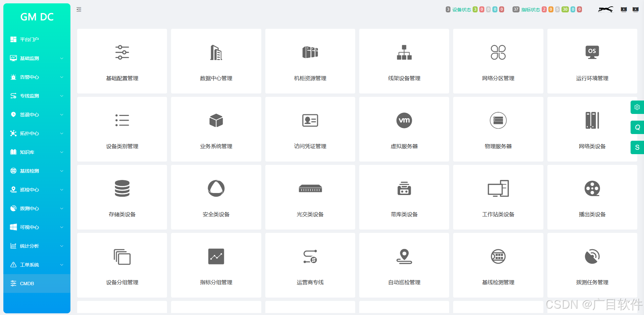Open 拨测任务管理 radar icon card
Viewport: 644px width, 315px height.
[x=592, y=265]
